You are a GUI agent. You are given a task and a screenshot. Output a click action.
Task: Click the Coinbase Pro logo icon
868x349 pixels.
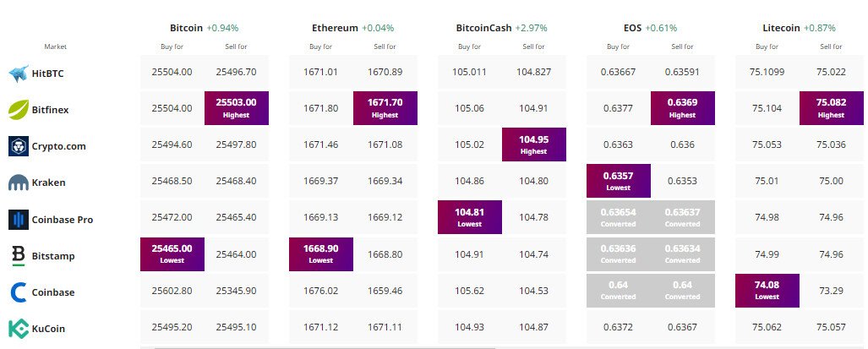click(x=19, y=219)
